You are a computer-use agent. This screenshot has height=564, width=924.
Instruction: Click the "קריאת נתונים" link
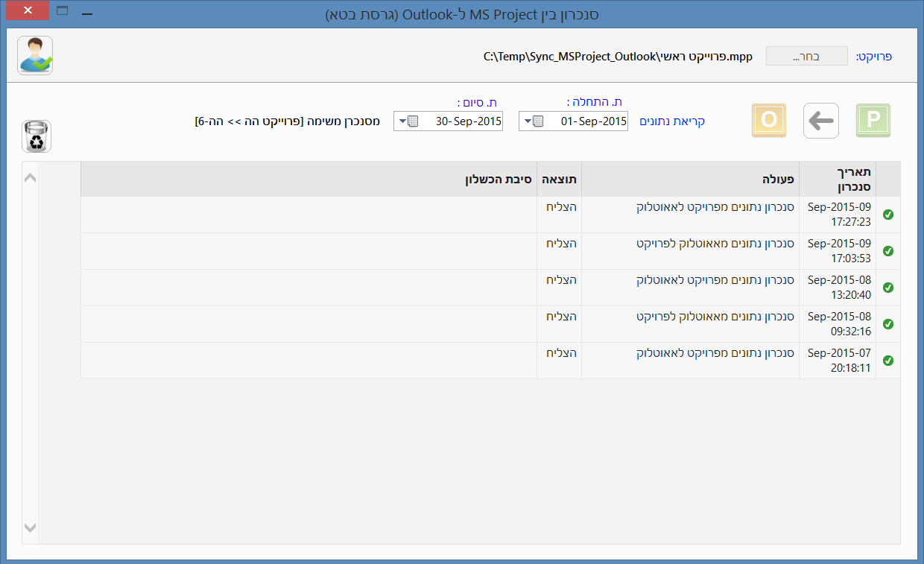pos(672,121)
